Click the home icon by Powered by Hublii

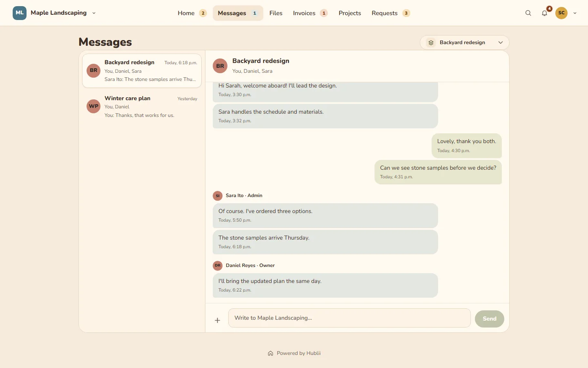[x=270, y=353]
